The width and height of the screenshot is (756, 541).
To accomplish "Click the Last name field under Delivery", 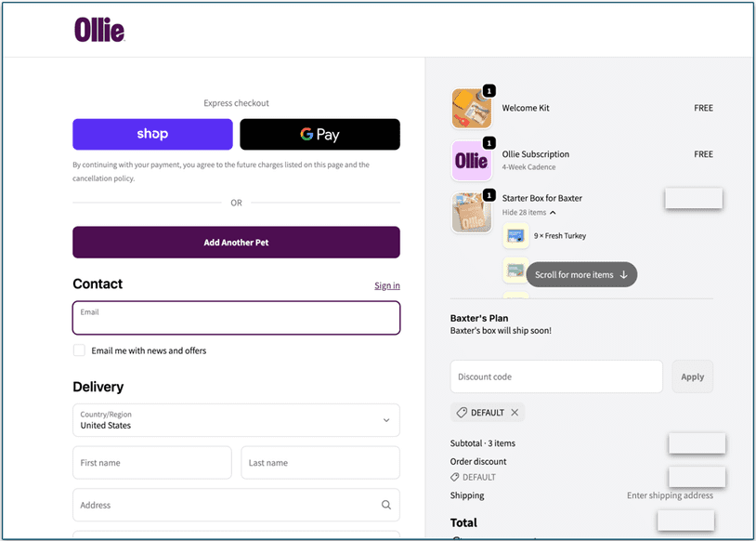I will point(319,462).
